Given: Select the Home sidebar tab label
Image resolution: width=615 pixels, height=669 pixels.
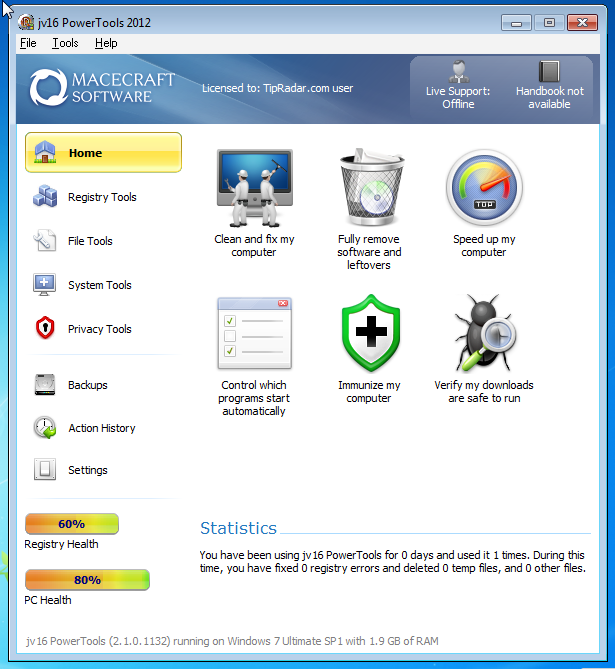Looking at the screenshot, I should click(x=85, y=153).
